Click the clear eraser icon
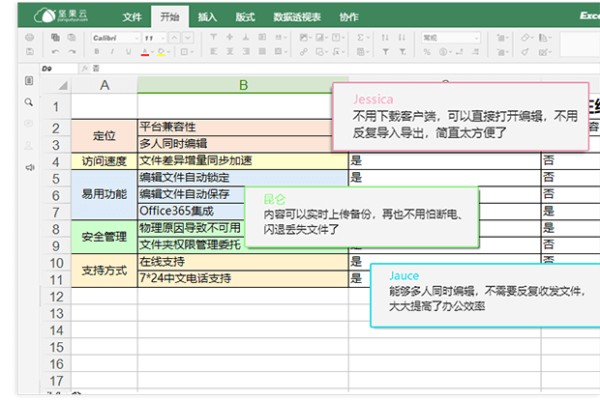This screenshot has width=600, height=400. (527, 37)
